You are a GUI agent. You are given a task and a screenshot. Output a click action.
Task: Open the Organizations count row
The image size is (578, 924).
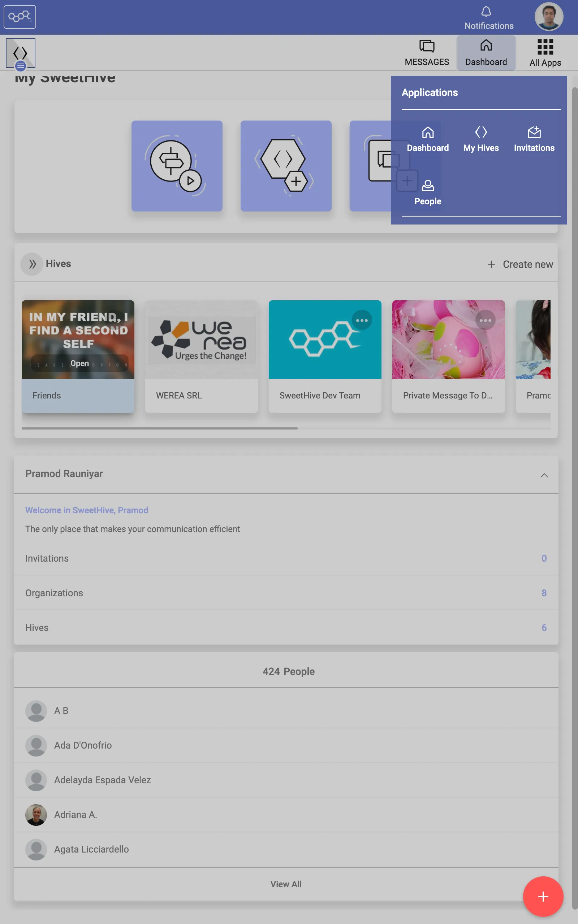pos(286,593)
